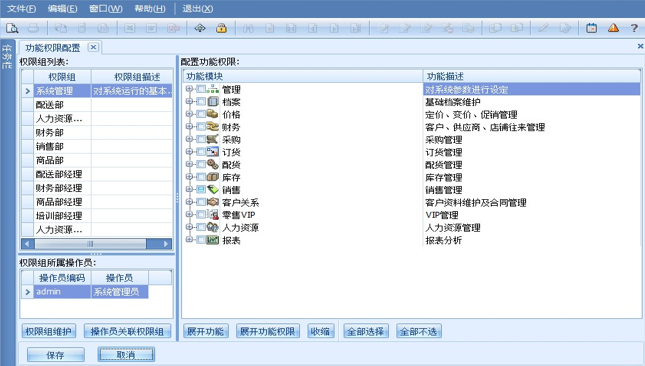Click the padlock lock toolbar icon
The image size is (645, 366).
[x=221, y=28]
